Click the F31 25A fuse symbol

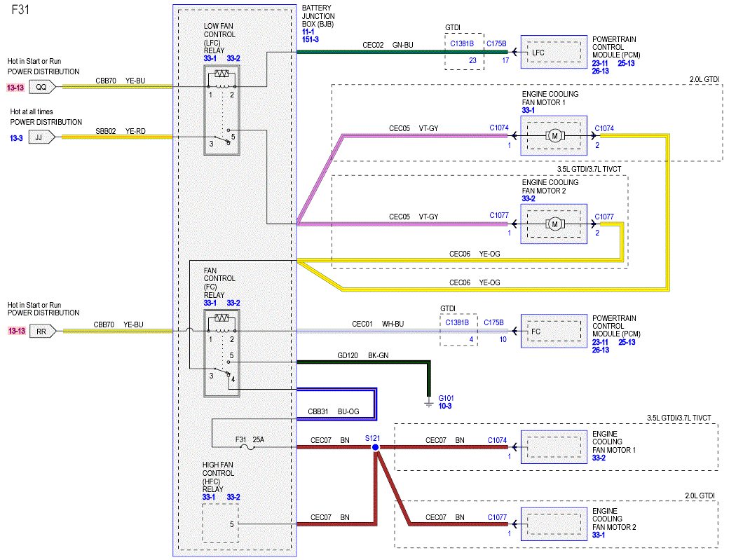pos(247,446)
